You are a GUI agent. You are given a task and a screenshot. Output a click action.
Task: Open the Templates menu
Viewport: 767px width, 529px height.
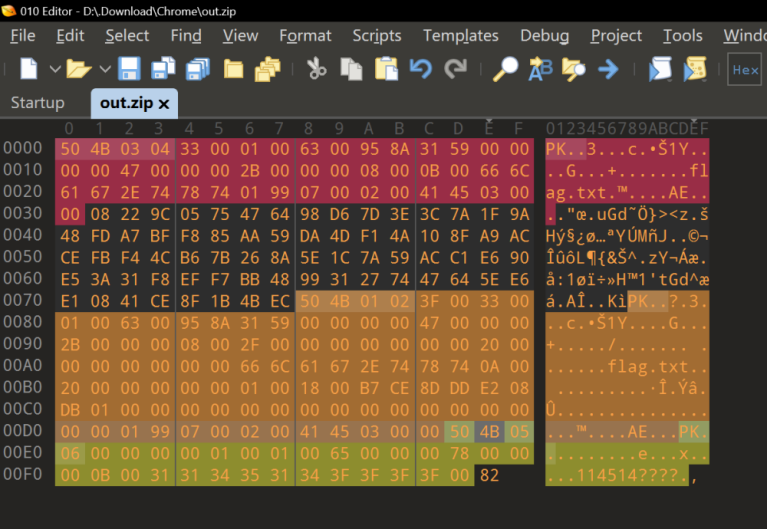(460, 35)
